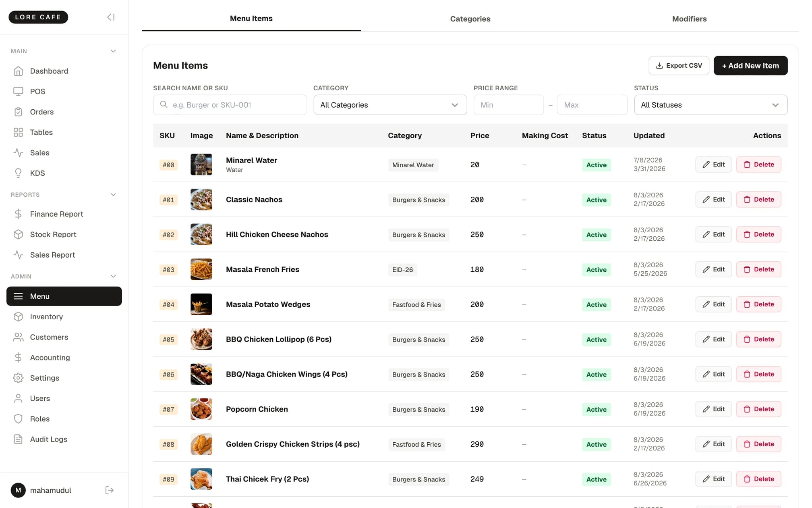
Task: Edit the Masala French Fries item
Action: click(713, 269)
